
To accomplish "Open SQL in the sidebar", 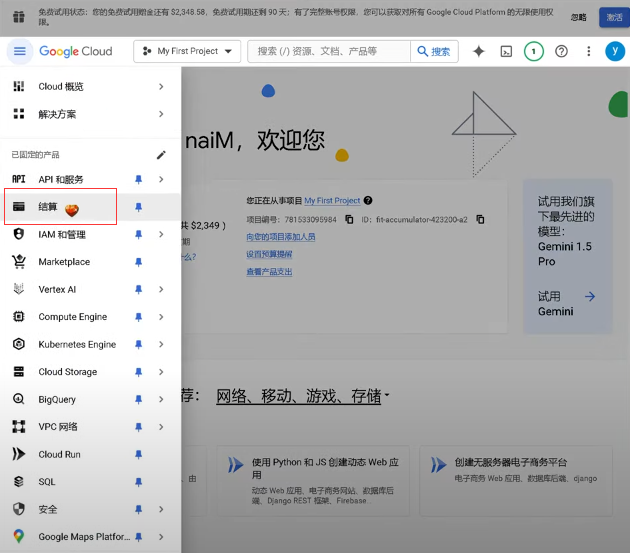I will point(47,482).
